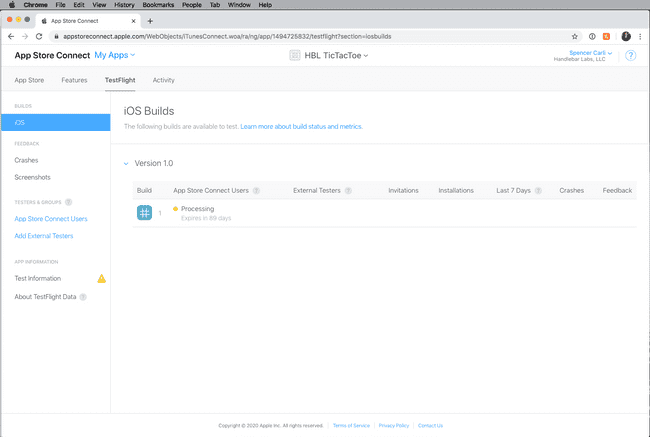Open the Bookmarks menu
The image size is (650, 437).
[x=158, y=5]
